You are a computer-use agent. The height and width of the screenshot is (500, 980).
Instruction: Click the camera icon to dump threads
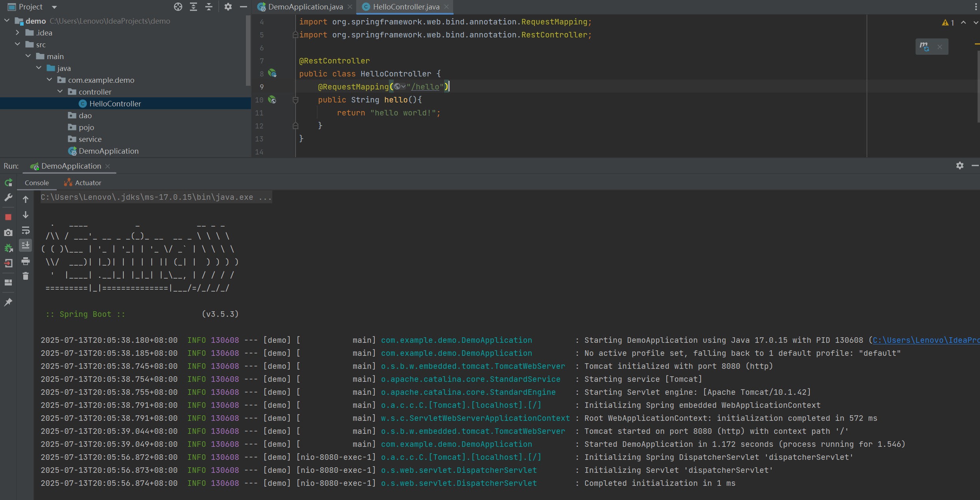pos(8,232)
